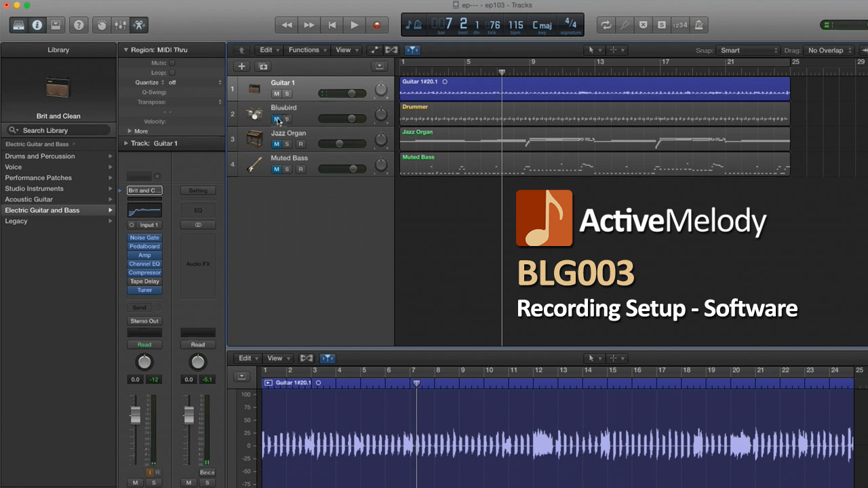Click the Muted Bass pan knob
The width and height of the screenshot is (868, 488).
[381, 164]
